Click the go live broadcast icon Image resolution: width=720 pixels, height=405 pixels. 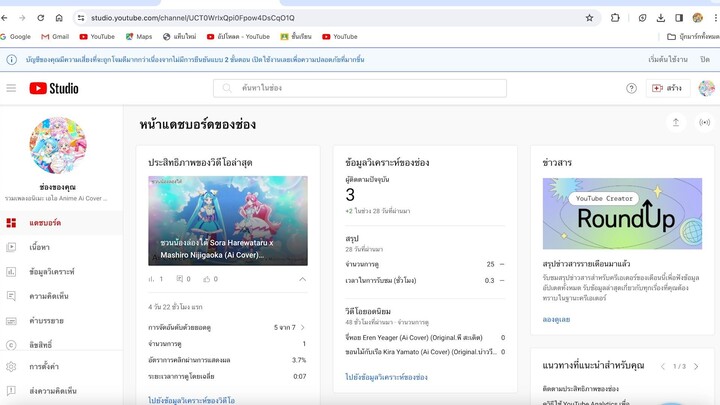pos(704,122)
